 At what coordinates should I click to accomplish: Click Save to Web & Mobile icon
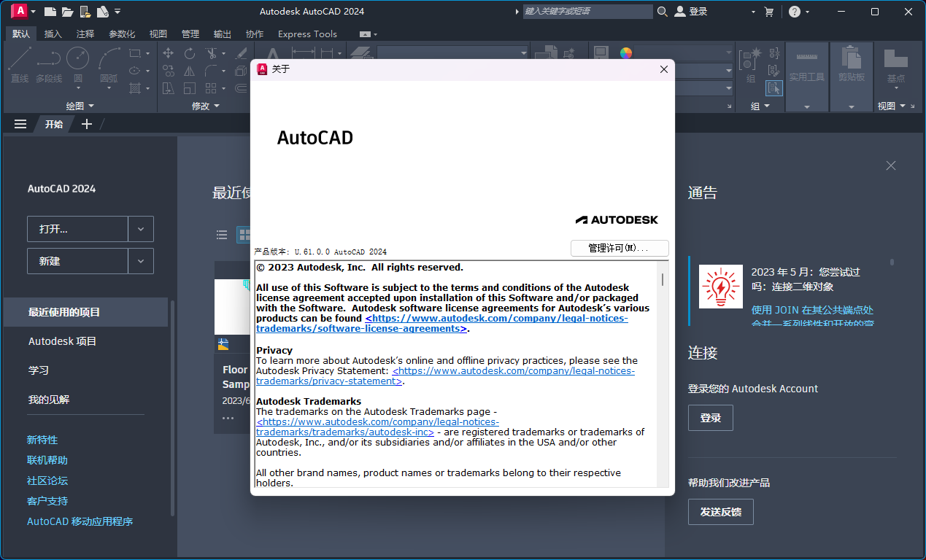point(103,12)
